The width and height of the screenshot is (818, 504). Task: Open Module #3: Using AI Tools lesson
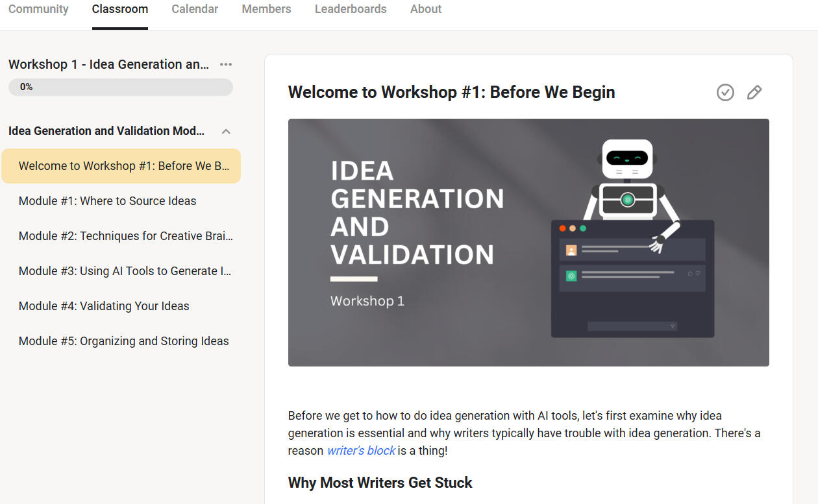click(x=125, y=271)
